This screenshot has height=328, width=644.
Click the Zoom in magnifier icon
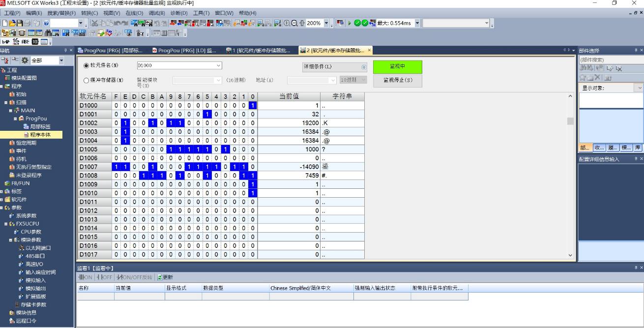(x=286, y=23)
